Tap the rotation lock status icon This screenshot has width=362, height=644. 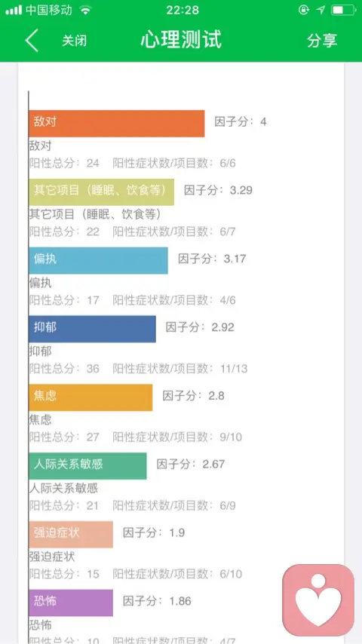point(304,11)
